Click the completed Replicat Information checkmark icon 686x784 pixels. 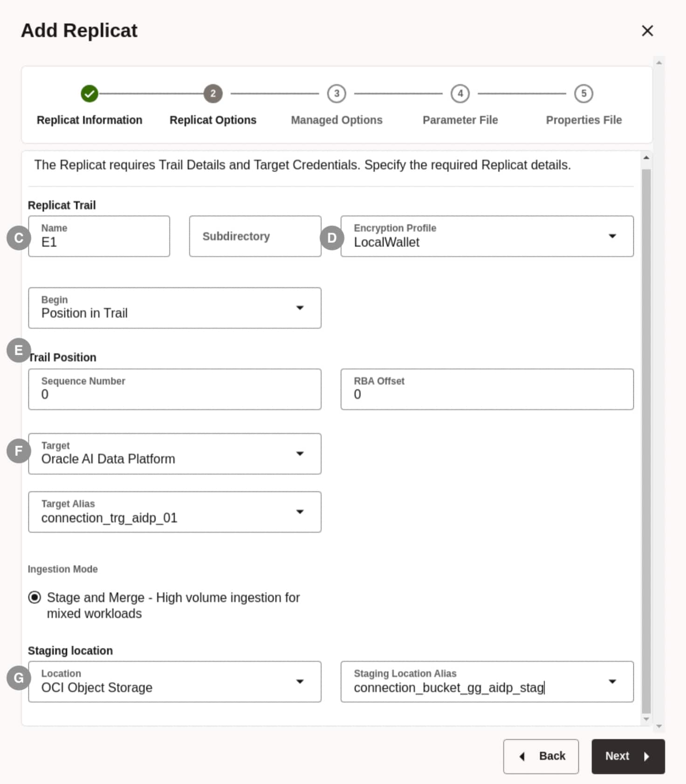point(89,94)
